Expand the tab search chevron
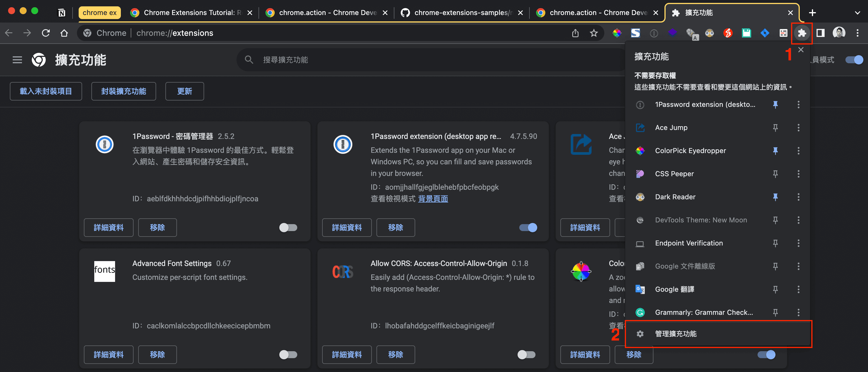Image resolution: width=868 pixels, height=372 pixels. click(x=857, y=13)
